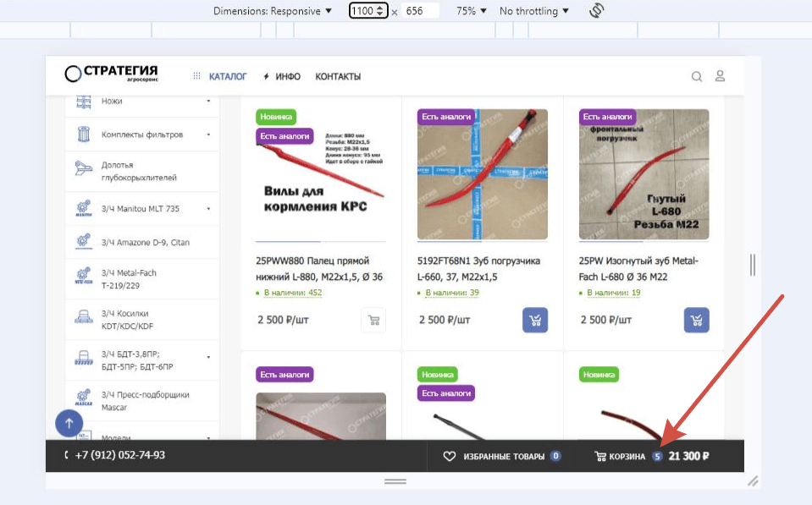The image size is (812, 505).
Task: Go to КОНТАКТЫ page
Action: (338, 77)
